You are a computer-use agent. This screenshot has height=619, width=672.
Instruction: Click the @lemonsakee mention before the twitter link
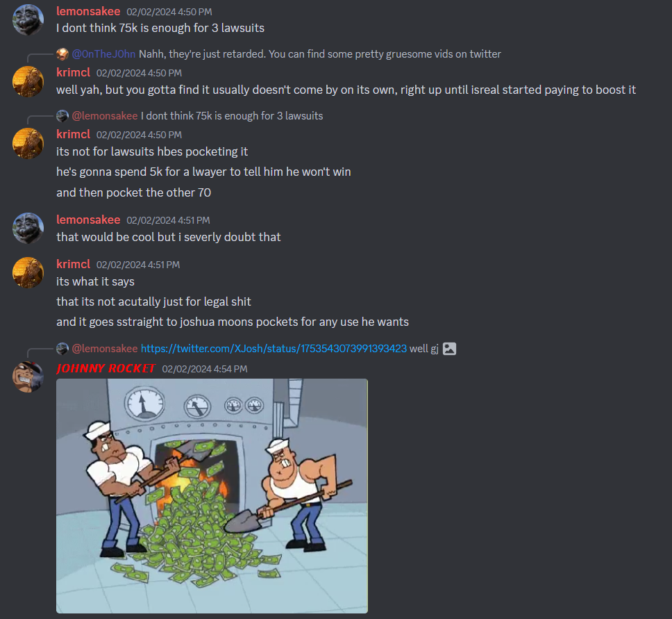[x=105, y=348]
